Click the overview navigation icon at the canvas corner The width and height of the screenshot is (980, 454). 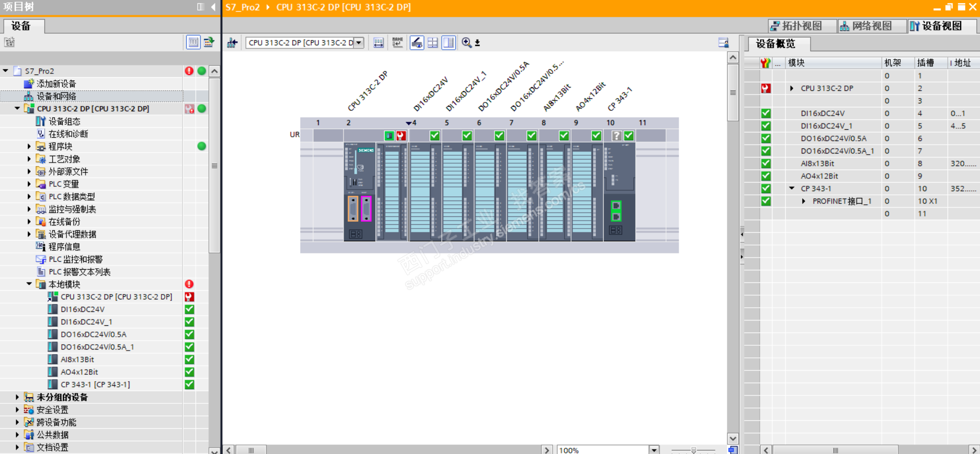733,450
